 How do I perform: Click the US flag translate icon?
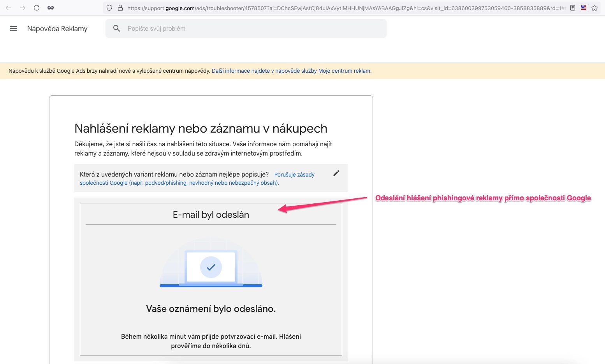pyautogui.click(x=584, y=8)
